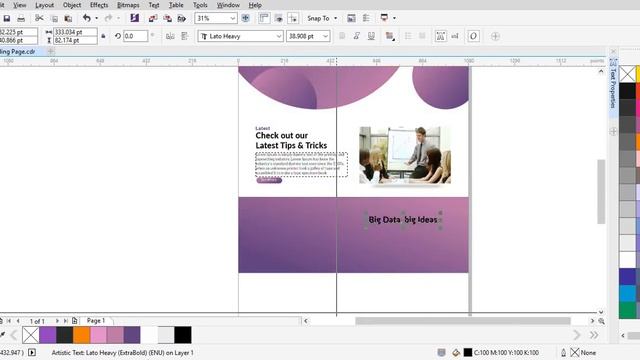The image size is (640, 360).
Task: Click the Mirror horizontally icon
Action: 170,36
